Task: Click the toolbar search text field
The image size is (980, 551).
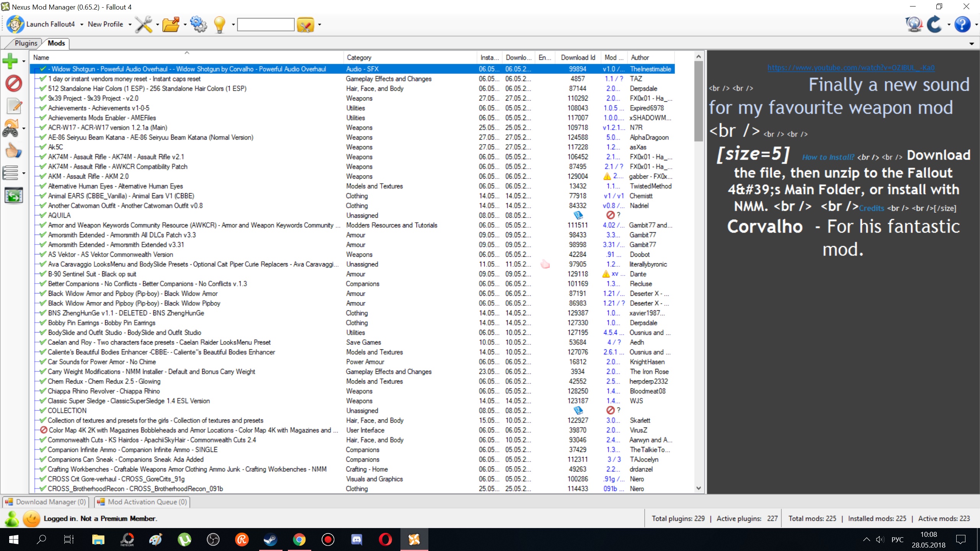Action: tap(266, 24)
